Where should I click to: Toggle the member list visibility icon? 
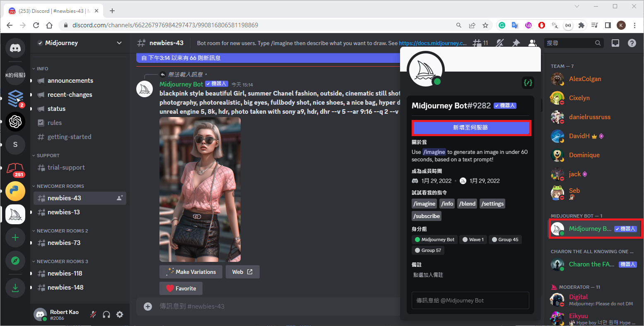[x=533, y=43]
